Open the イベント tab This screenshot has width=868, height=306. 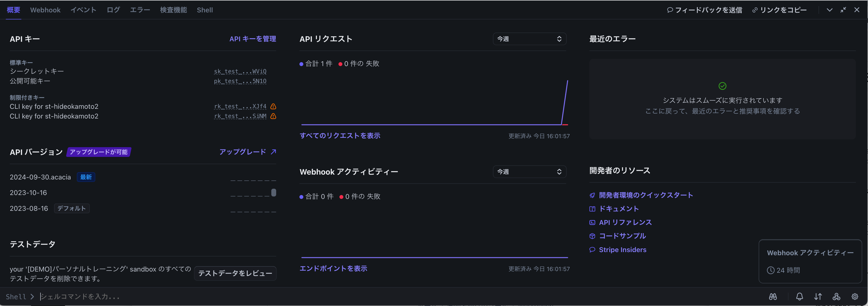click(83, 10)
